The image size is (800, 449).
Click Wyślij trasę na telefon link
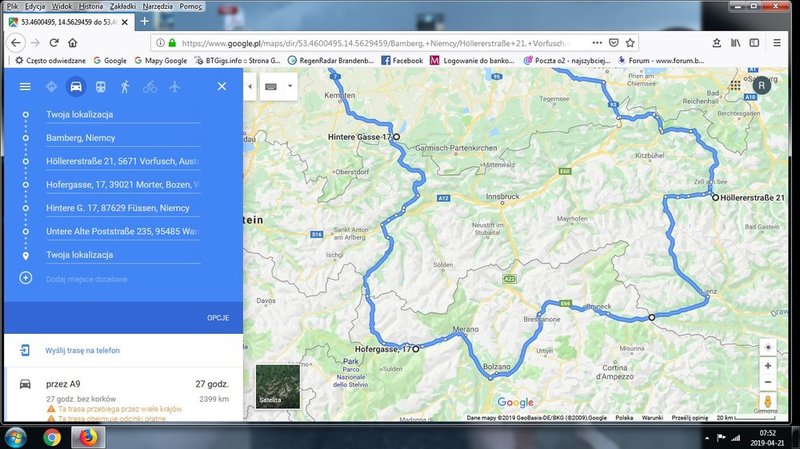(83, 352)
